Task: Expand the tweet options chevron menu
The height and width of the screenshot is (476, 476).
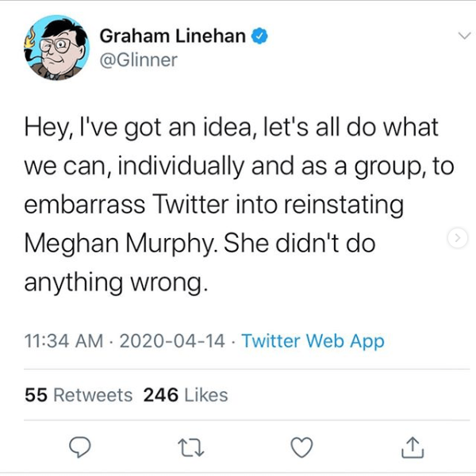Action: pyautogui.click(x=462, y=36)
